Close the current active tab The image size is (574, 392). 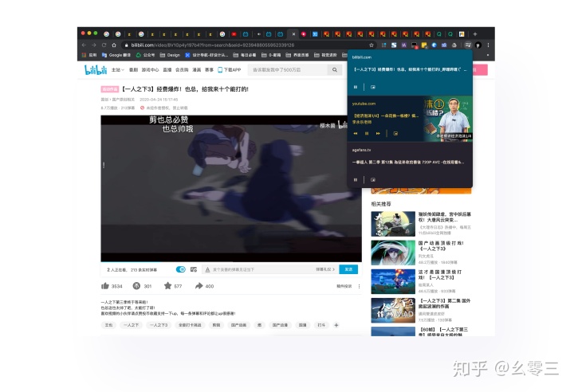(x=293, y=34)
